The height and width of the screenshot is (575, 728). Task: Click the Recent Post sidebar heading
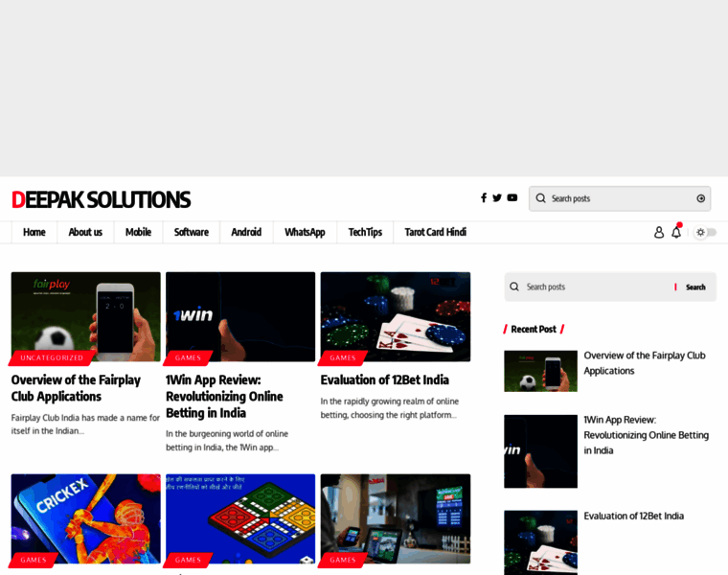534,329
